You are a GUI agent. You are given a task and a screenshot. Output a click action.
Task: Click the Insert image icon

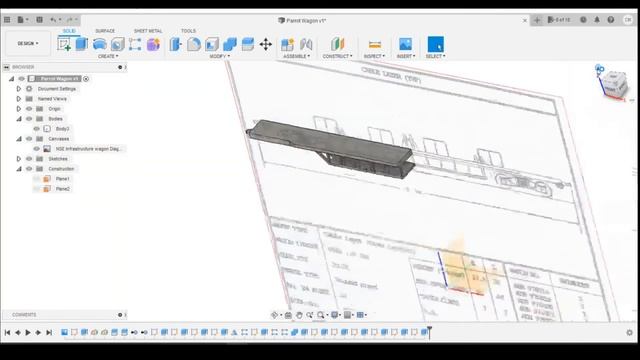tap(405, 44)
